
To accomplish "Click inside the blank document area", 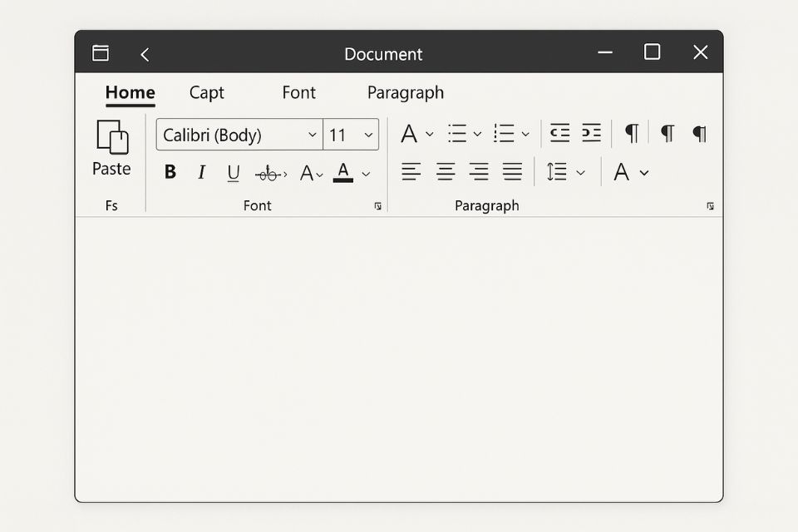I will (399, 357).
